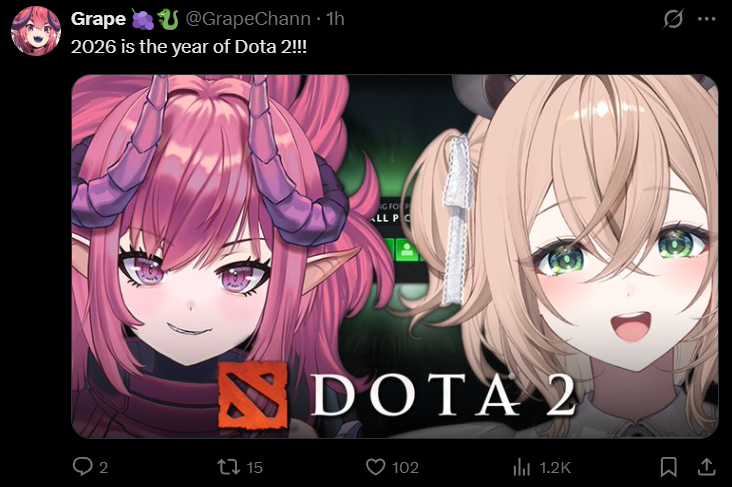The image size is (732, 487).
Task: Click the 1.2K views count
Action: tap(555, 467)
